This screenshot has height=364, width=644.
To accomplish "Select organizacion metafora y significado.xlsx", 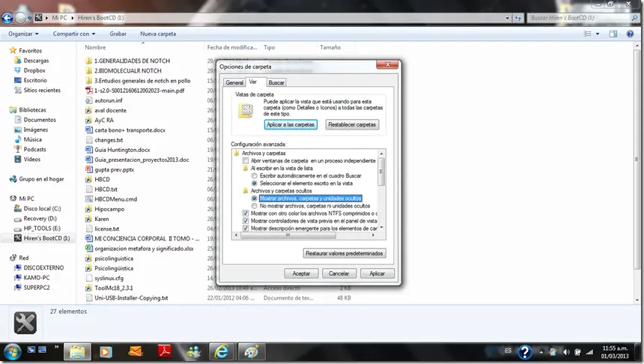I will [144, 249].
